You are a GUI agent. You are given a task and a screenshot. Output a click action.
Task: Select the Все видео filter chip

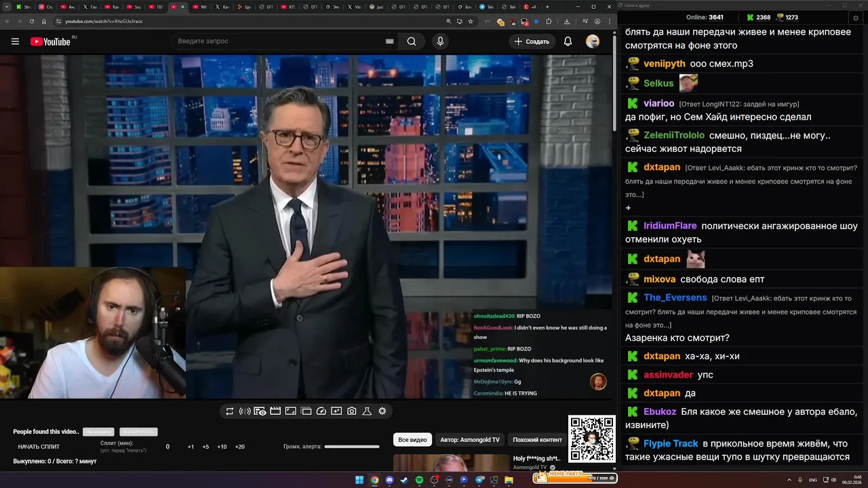pyautogui.click(x=412, y=440)
